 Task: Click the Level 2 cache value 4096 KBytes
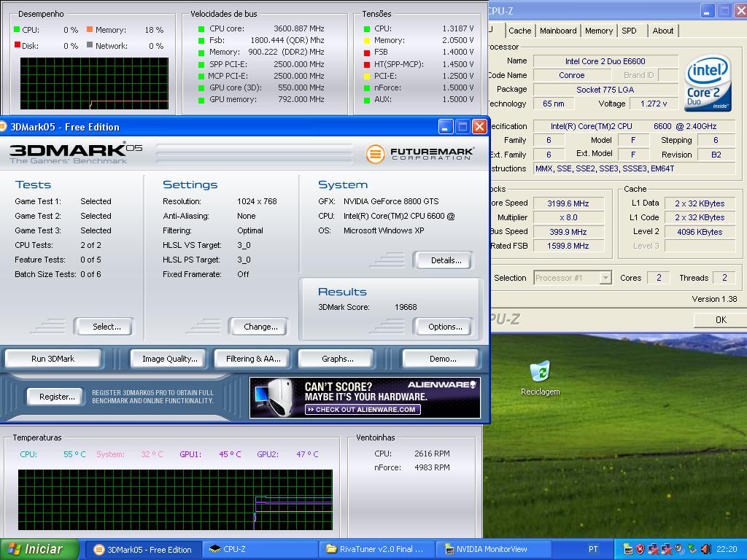click(x=700, y=232)
